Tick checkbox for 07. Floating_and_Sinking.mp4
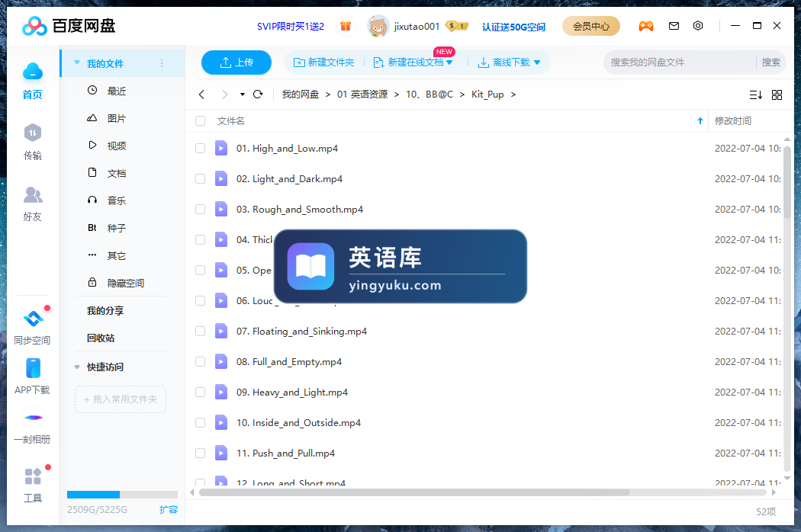Screen dimensions: 801x532 200,332
